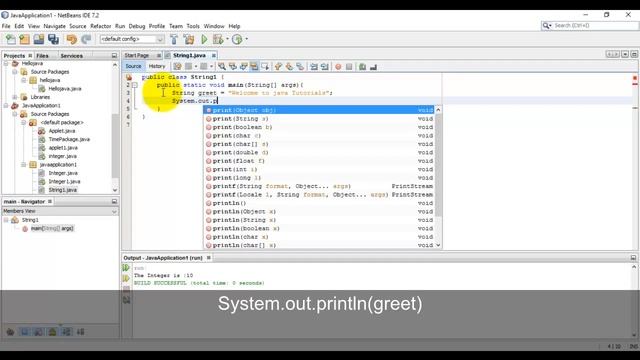Image resolution: width=640 pixels, height=360 pixels.
Task: Click the Save All toolbar icon
Action: tap(53, 39)
